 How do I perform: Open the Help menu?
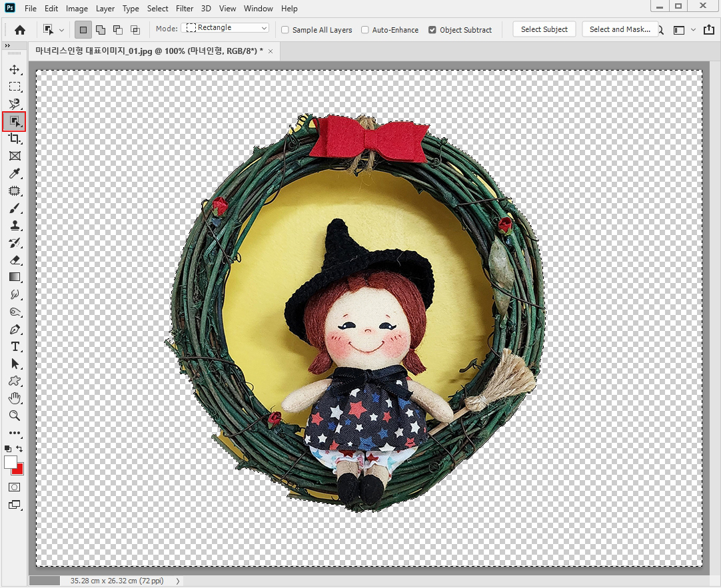click(289, 8)
